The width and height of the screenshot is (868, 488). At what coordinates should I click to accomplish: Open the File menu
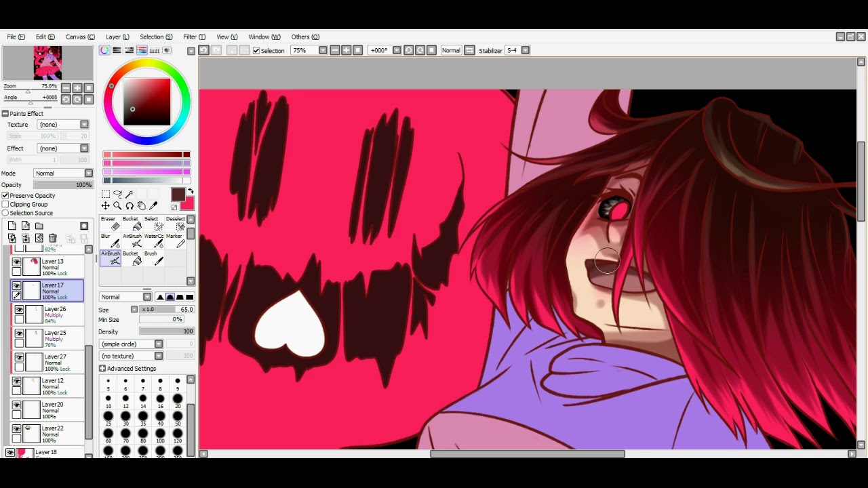(16, 37)
